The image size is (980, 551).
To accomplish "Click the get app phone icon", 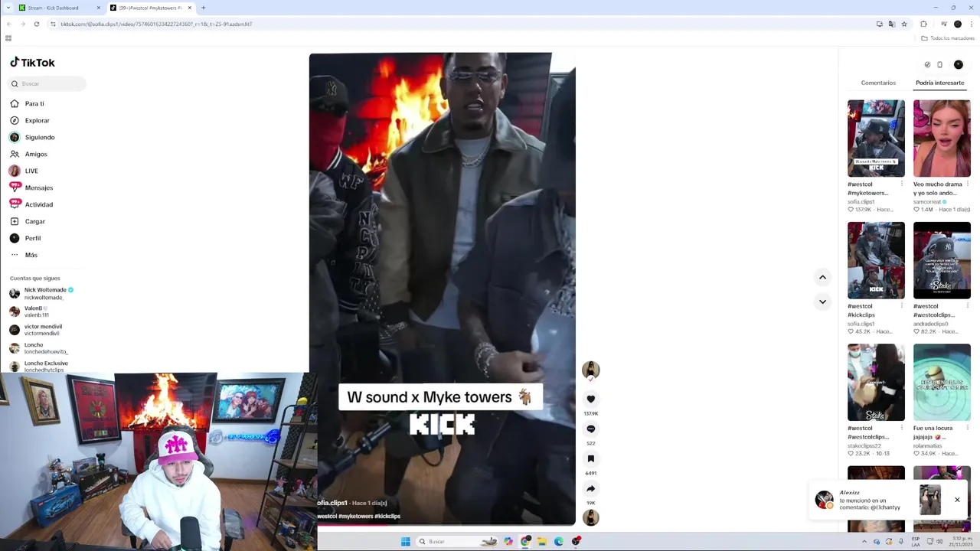I will 940,64.
